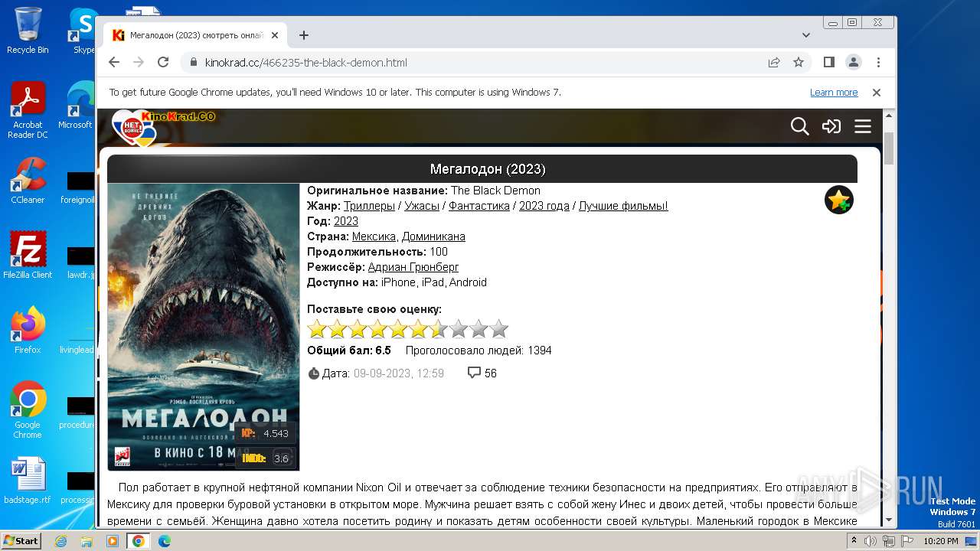
Task: Click the KP rating 4.543 badge
Action: click(x=266, y=433)
